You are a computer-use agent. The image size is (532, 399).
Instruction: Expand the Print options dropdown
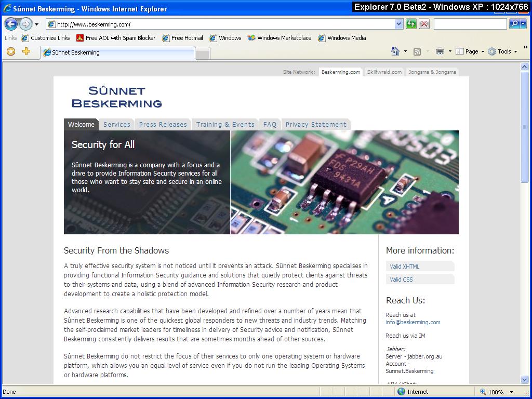point(450,51)
